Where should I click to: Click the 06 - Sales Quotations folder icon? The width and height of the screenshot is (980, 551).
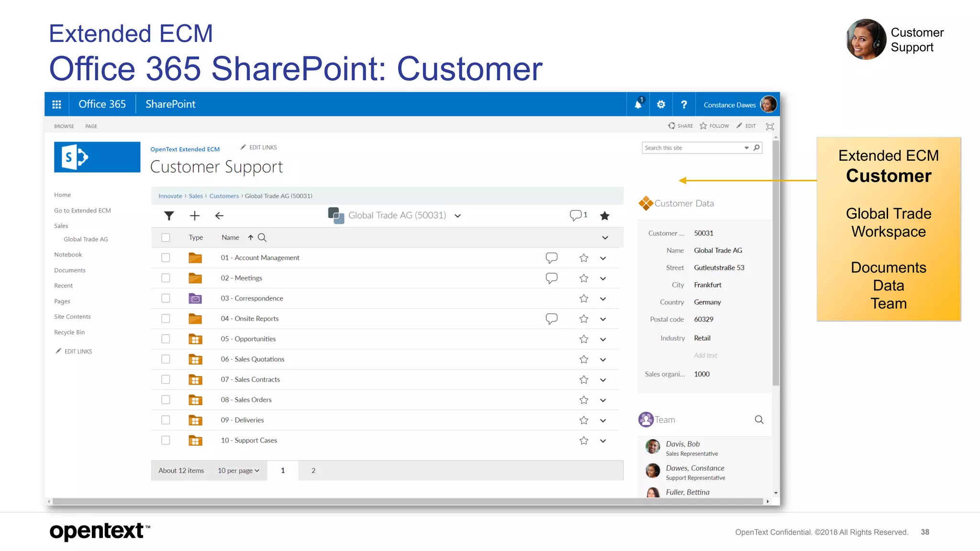[x=195, y=359]
